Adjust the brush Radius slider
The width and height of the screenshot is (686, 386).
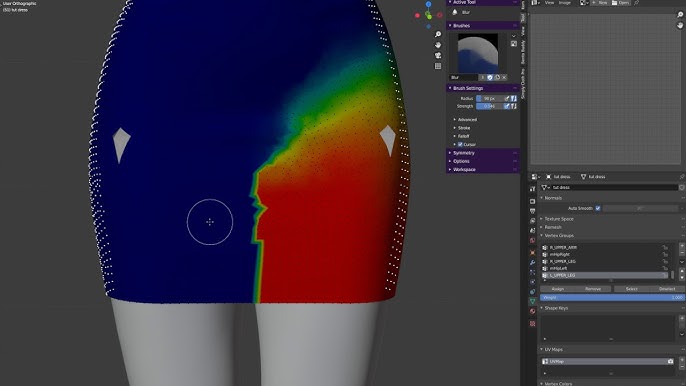(x=490, y=98)
